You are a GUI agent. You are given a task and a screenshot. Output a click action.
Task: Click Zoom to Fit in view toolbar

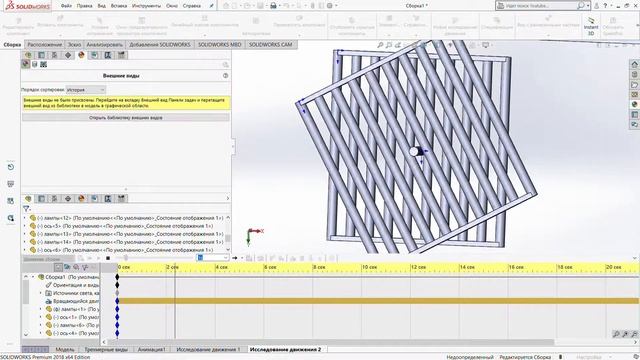pos(380,45)
